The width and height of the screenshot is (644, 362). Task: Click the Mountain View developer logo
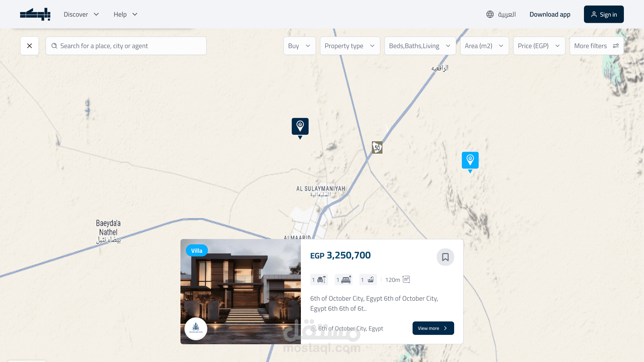coord(196,328)
